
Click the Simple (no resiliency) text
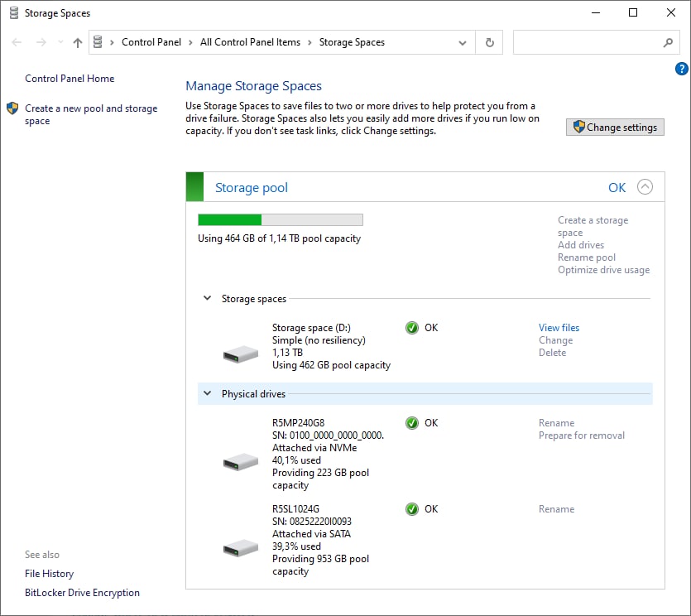[x=319, y=340]
